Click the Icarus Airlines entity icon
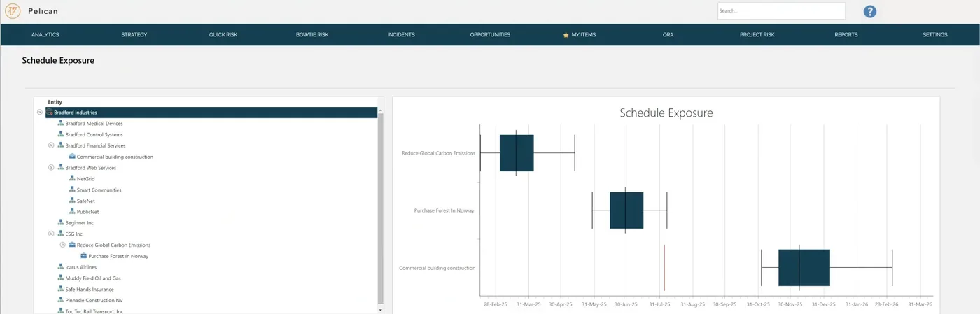 [61, 267]
